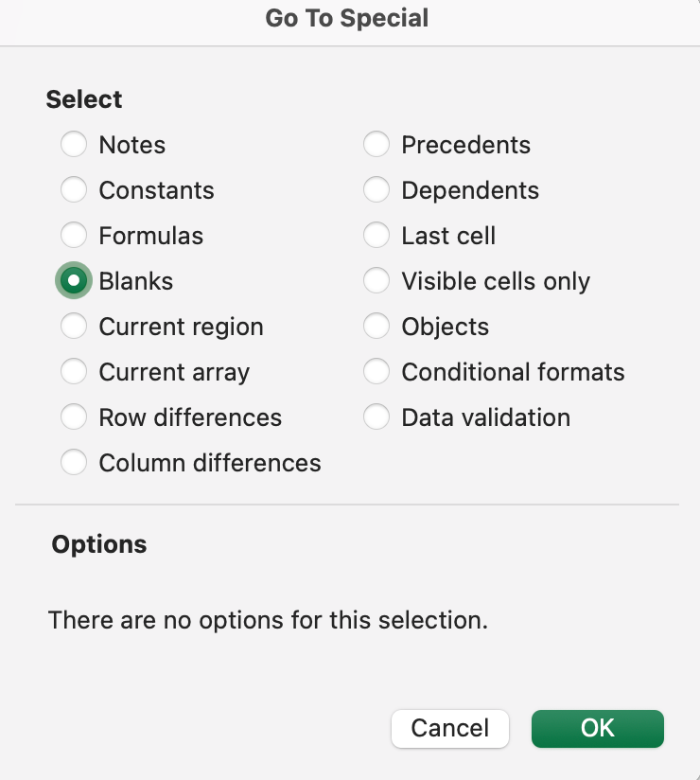Select the Notes radio button
Screen dimensions: 700x780
pos(74,145)
